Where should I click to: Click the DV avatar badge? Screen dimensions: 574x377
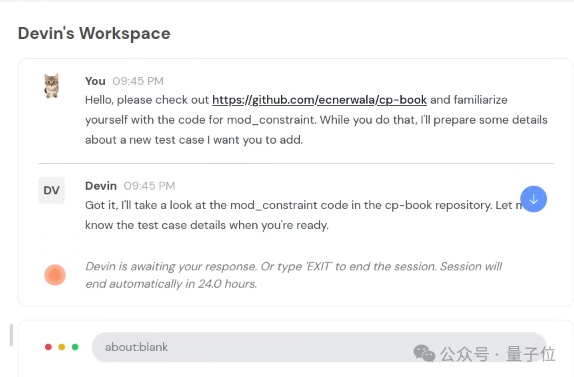(52, 190)
